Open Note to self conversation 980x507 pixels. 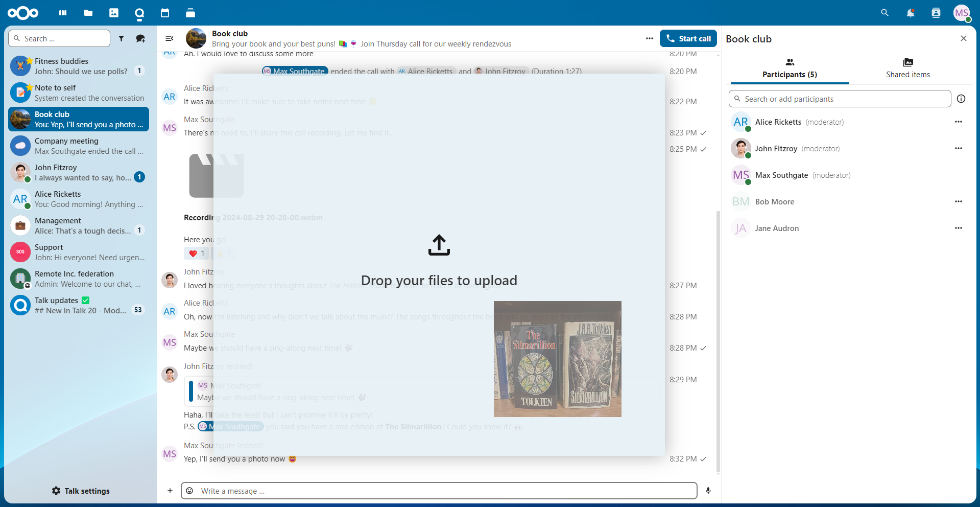pyautogui.click(x=79, y=93)
